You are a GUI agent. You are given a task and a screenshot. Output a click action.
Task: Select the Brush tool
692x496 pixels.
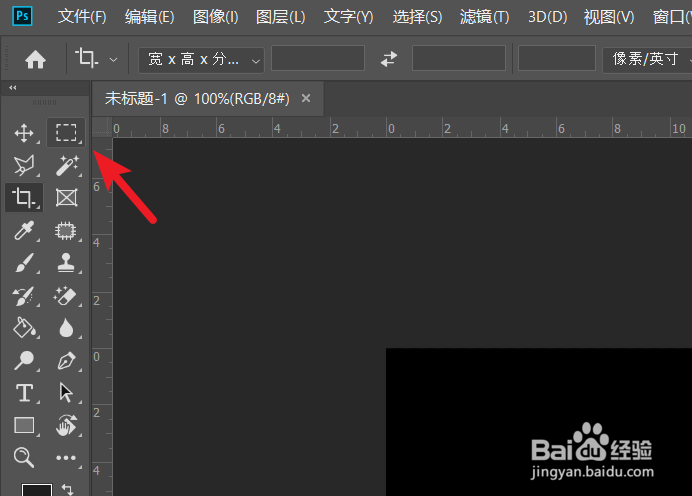(24, 263)
